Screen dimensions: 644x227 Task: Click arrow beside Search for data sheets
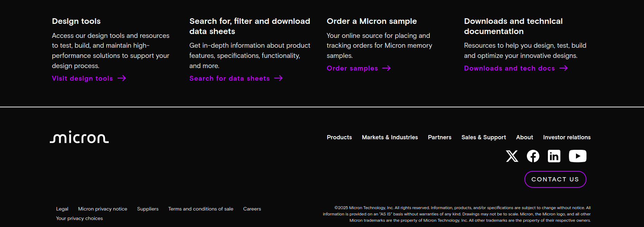[279, 78]
